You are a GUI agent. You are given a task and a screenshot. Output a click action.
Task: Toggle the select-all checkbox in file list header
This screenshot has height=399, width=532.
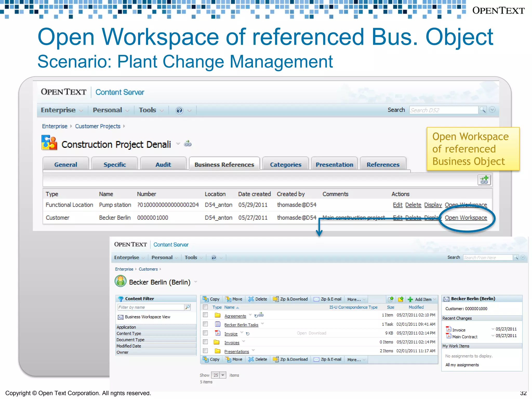pyautogui.click(x=205, y=307)
